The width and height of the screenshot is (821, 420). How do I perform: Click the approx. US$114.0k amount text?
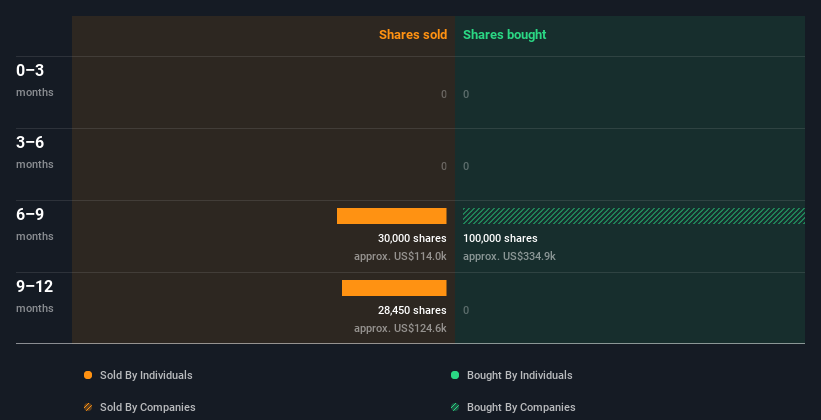coord(400,256)
